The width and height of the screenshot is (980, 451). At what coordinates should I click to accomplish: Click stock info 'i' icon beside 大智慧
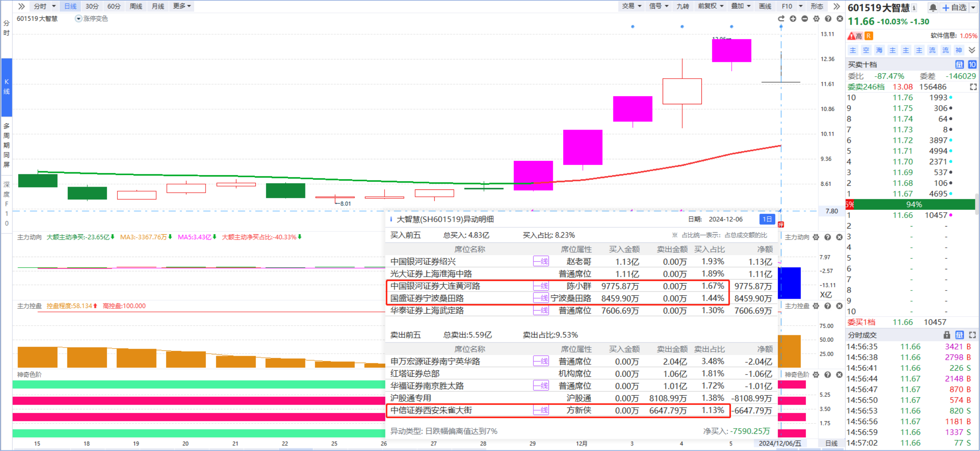(x=914, y=8)
